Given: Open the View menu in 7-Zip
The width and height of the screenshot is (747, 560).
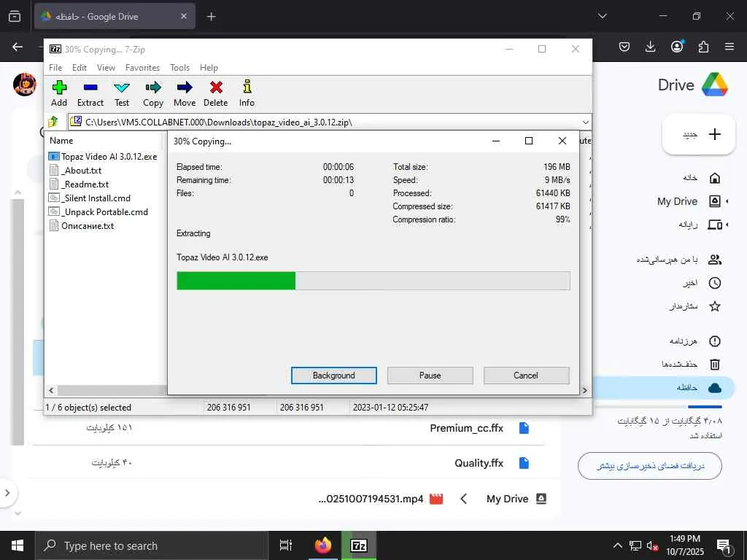Looking at the screenshot, I should click(106, 68).
